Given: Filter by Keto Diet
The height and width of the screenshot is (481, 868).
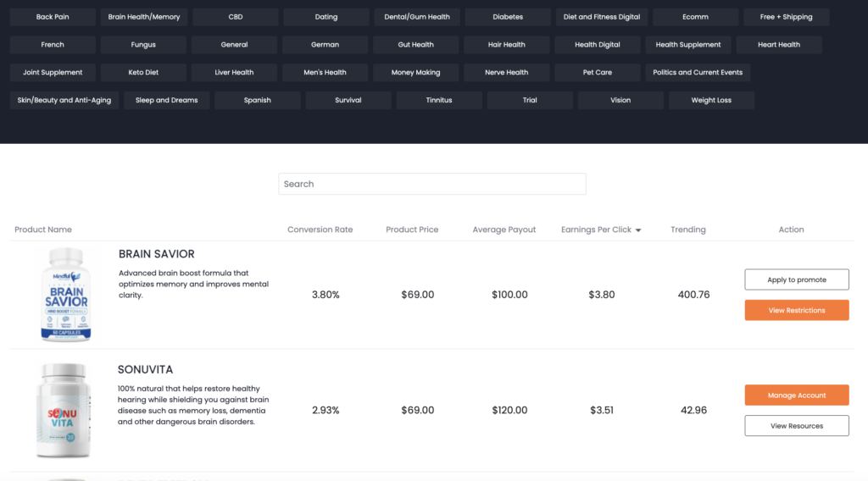Looking at the screenshot, I should (x=143, y=73).
